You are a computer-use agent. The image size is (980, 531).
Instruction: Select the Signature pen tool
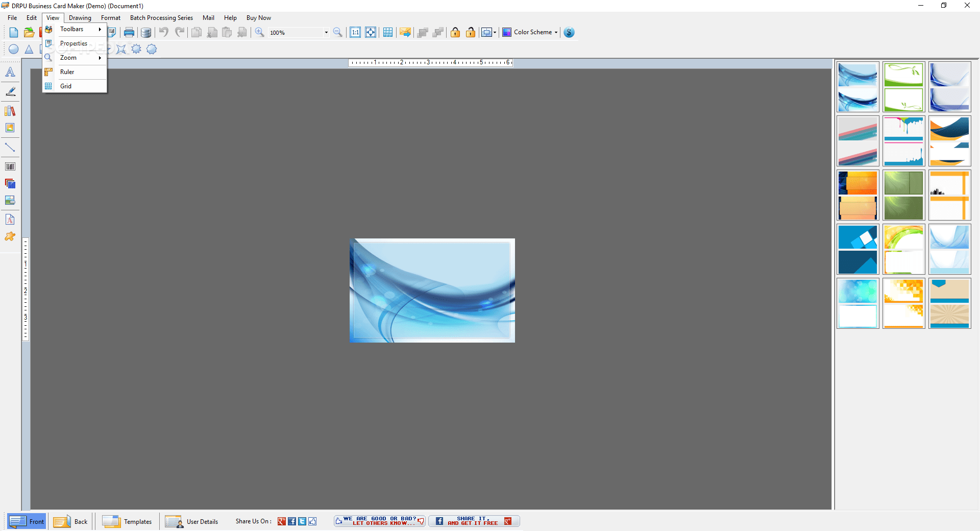click(x=9, y=91)
